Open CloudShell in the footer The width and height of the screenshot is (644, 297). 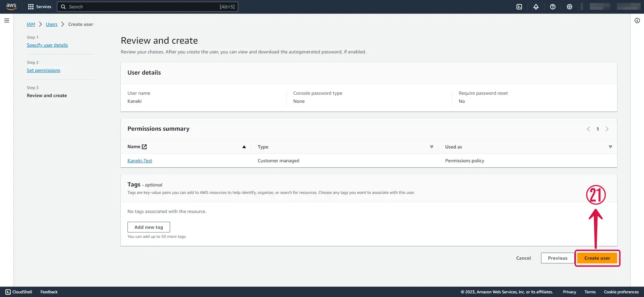click(19, 292)
